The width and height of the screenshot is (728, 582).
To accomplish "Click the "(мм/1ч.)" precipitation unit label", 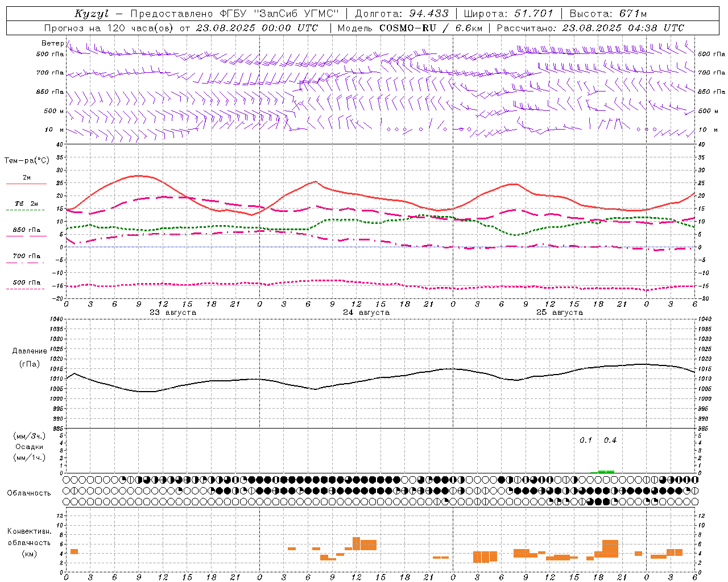I will click(x=30, y=458).
